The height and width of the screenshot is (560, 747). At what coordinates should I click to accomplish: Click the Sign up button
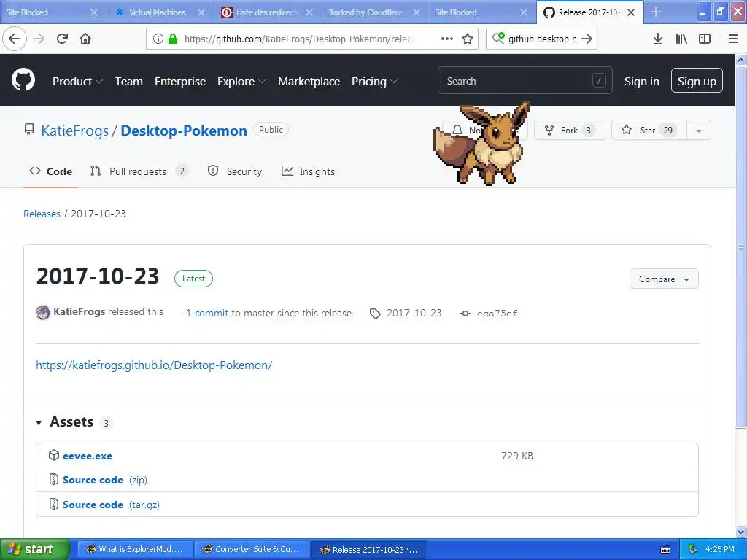[697, 80]
